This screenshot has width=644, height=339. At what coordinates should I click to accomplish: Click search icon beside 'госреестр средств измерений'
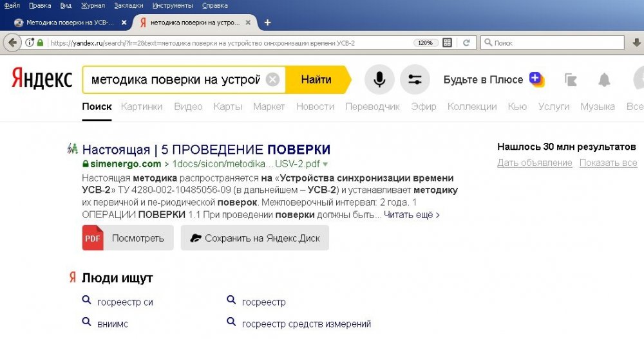[x=231, y=322]
